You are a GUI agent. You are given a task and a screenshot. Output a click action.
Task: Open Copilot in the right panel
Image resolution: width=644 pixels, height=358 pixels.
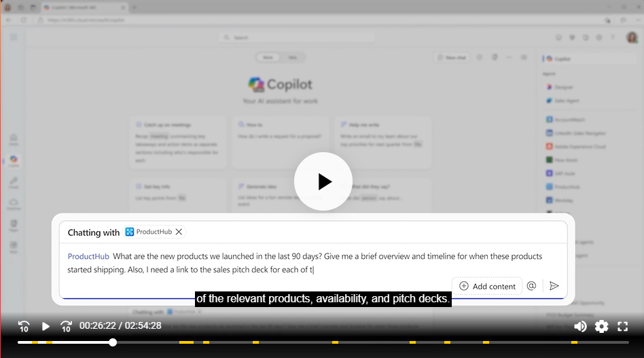coord(590,58)
